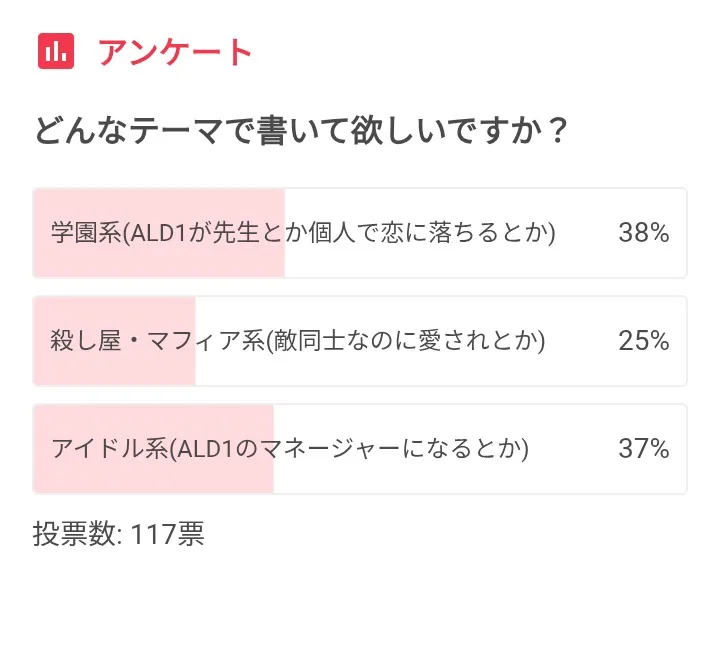Click the pink result bar of 学園系
Image resolution: width=720 pixels, height=647 pixels.
160,260
